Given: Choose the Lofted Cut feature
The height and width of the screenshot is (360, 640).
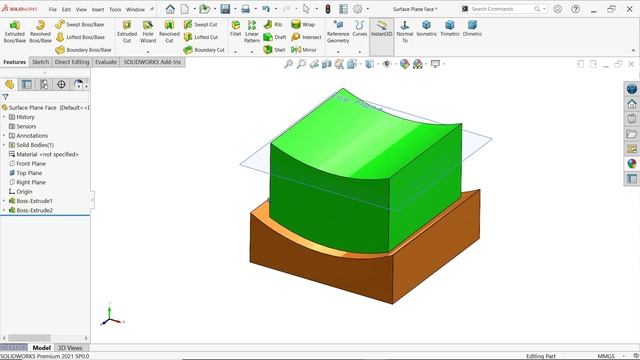Looking at the screenshot, I should 201,37.
